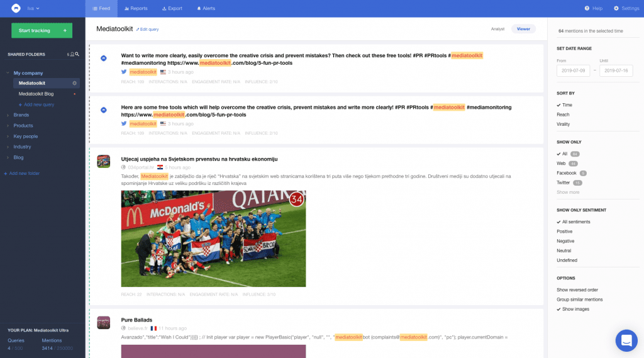Filter by Negative sentiment

(x=565, y=241)
